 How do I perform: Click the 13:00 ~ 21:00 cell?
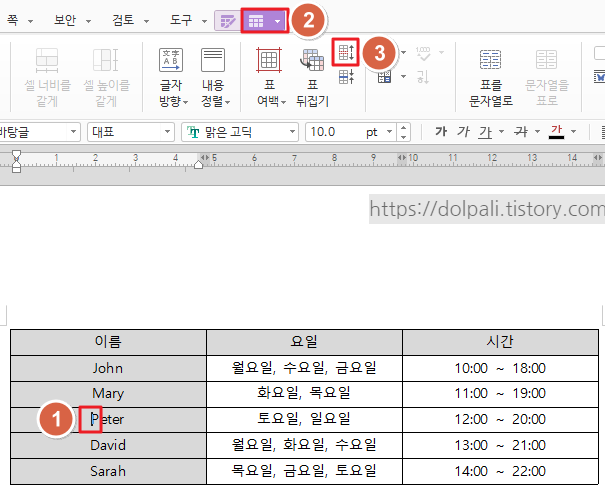pyautogui.click(x=500, y=446)
